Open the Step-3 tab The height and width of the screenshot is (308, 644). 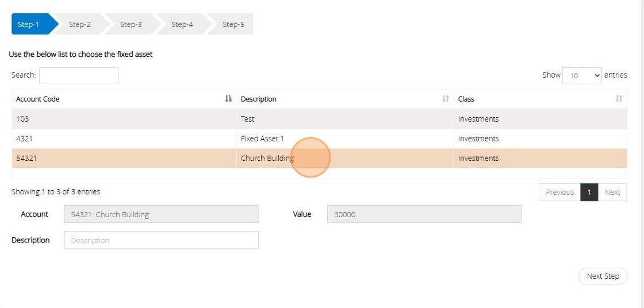131,24
